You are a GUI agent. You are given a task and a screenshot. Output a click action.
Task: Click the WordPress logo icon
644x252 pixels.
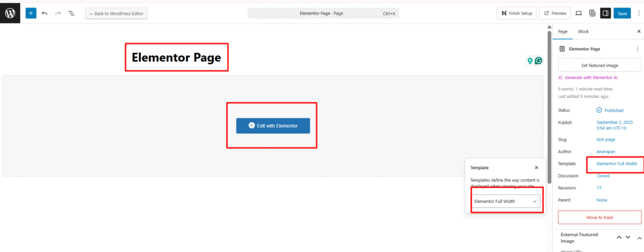tap(11, 13)
